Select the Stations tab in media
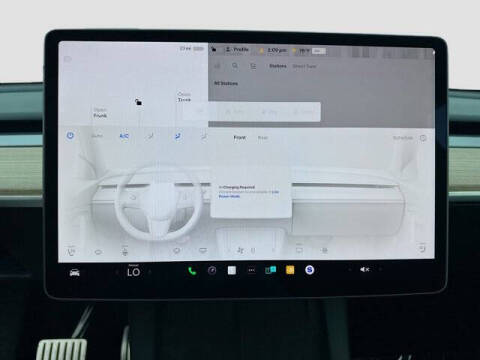The width and height of the screenshot is (480, 360). [278, 66]
